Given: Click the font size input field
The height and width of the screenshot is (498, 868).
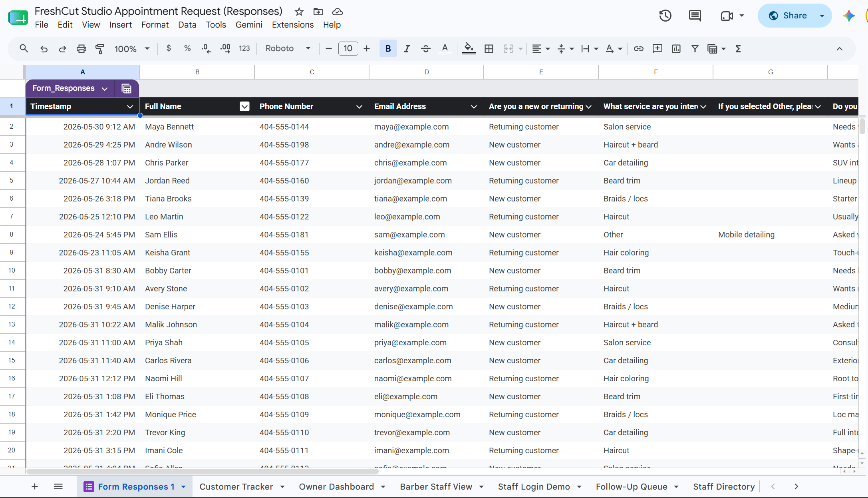Looking at the screenshot, I should [x=348, y=49].
